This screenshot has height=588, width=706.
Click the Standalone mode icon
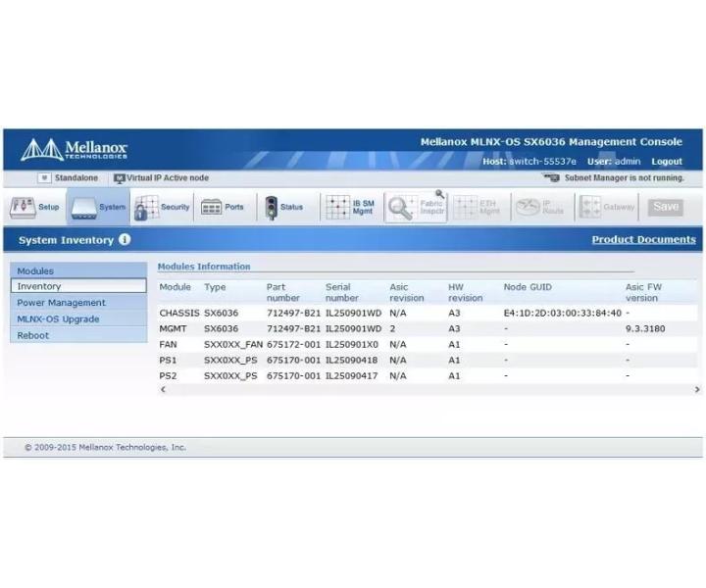tap(44, 178)
